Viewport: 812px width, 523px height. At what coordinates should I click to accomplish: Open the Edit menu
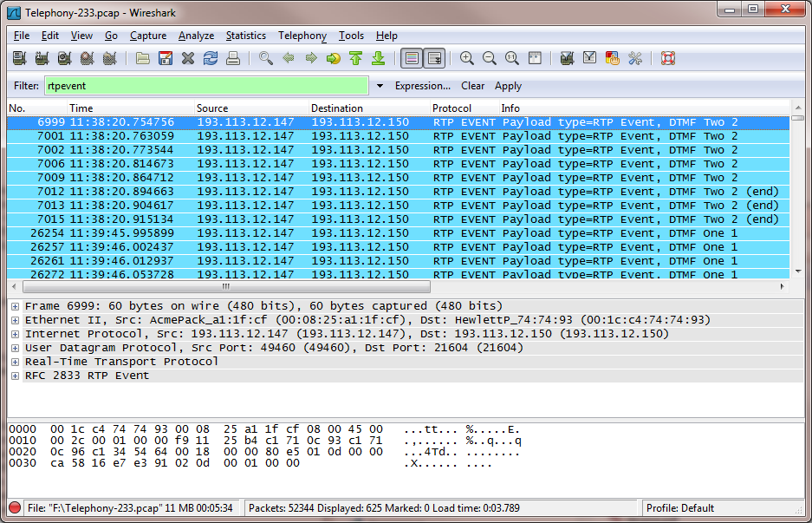[49, 36]
